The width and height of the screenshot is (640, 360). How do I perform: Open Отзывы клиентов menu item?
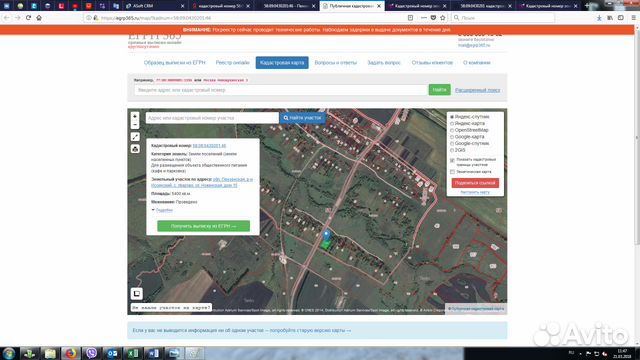pos(432,63)
